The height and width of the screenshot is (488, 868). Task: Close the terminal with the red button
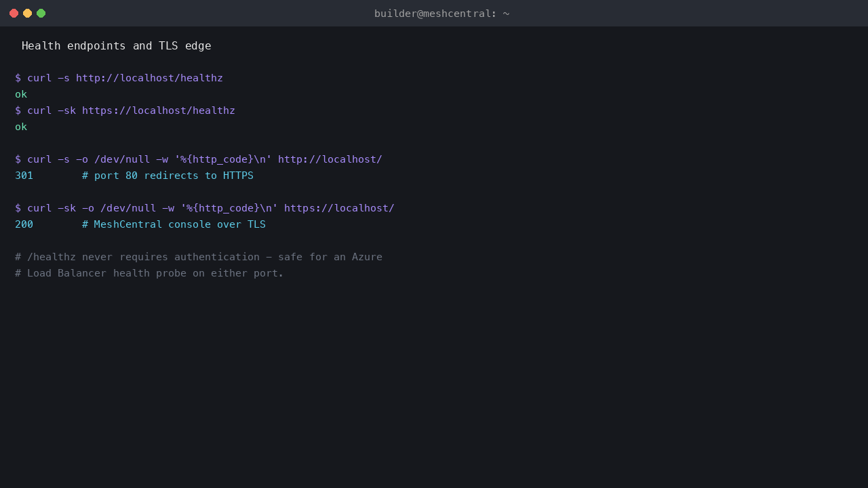pos(14,13)
